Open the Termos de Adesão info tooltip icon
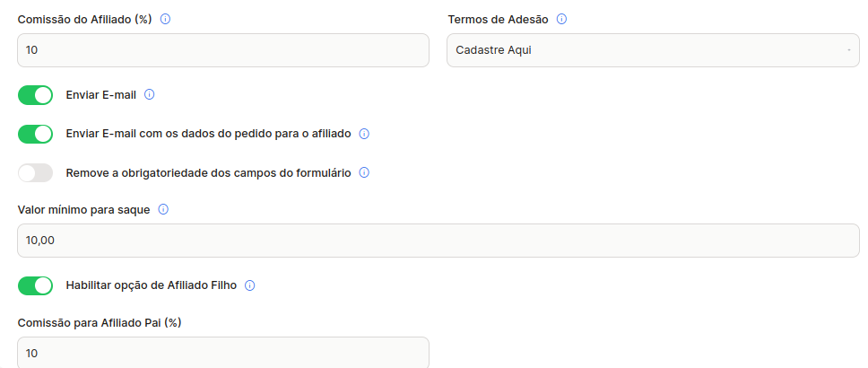The width and height of the screenshot is (868, 368). point(561,20)
